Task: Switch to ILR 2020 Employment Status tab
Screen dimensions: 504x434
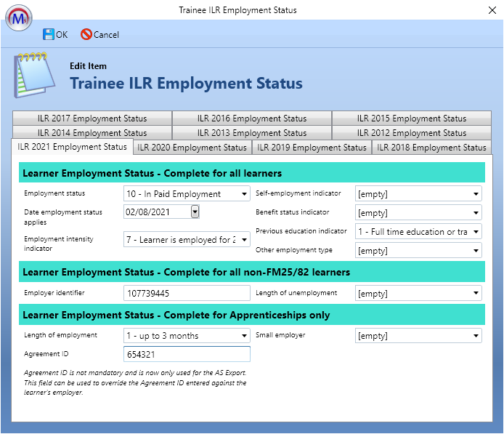Action: pos(192,148)
